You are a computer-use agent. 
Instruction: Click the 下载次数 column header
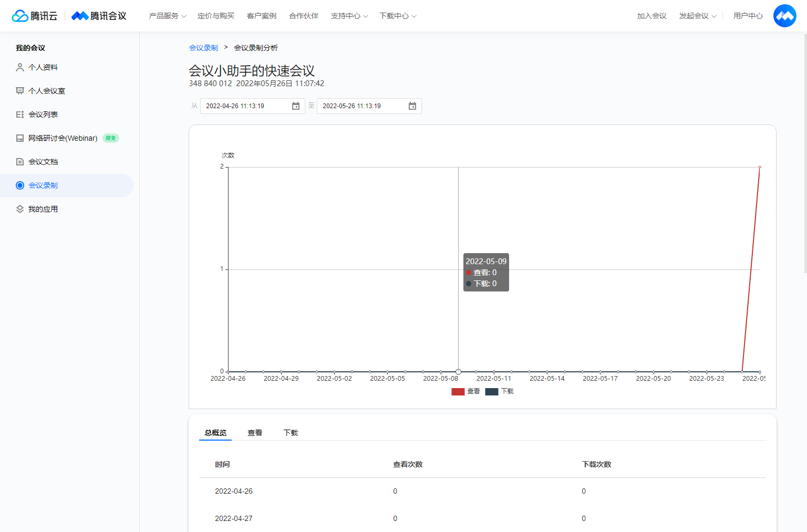click(x=596, y=464)
